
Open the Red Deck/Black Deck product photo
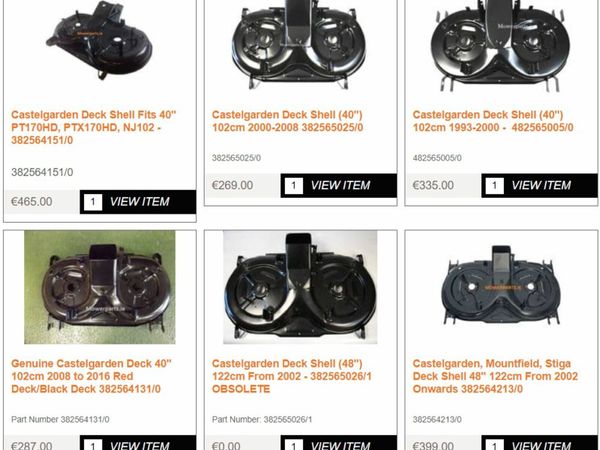pos(100,287)
